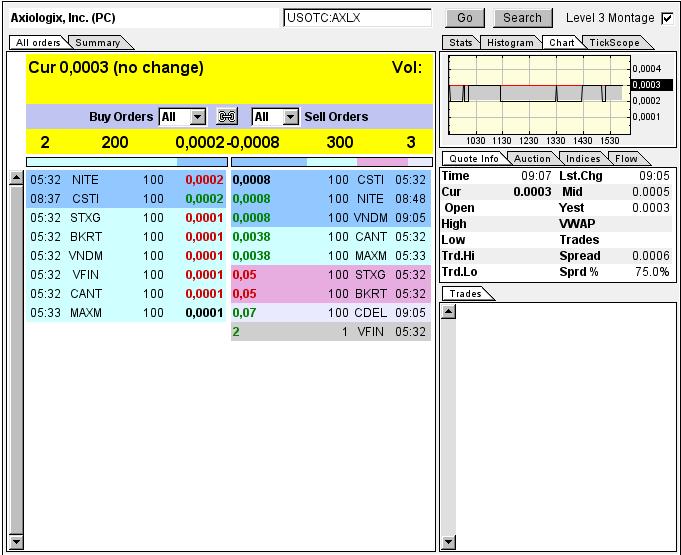Click the link icon between Buy and Sell
Viewport: 681px width, 555px height.
pyautogui.click(x=227, y=117)
